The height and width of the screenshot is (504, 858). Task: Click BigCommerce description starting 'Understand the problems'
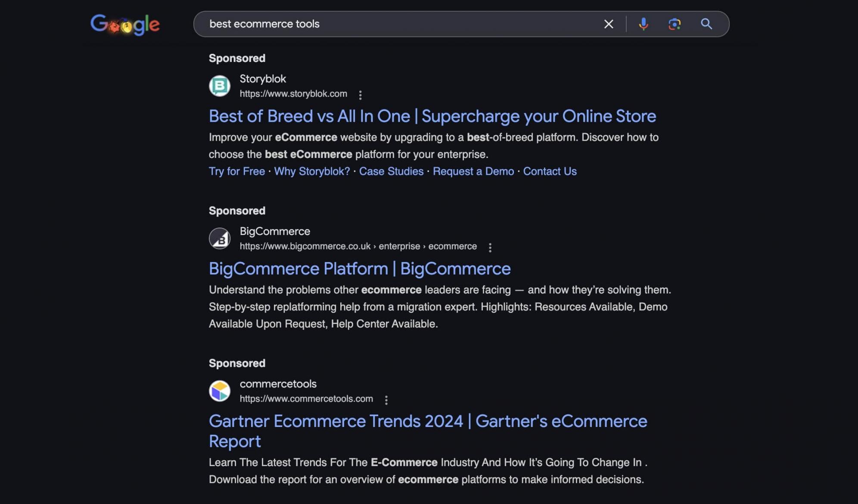pyautogui.click(x=440, y=307)
